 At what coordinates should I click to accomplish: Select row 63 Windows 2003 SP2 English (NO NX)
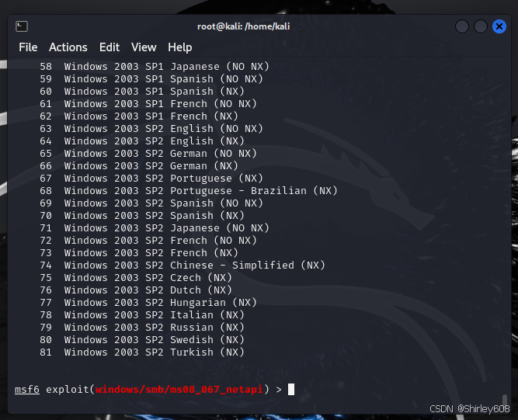pos(151,128)
